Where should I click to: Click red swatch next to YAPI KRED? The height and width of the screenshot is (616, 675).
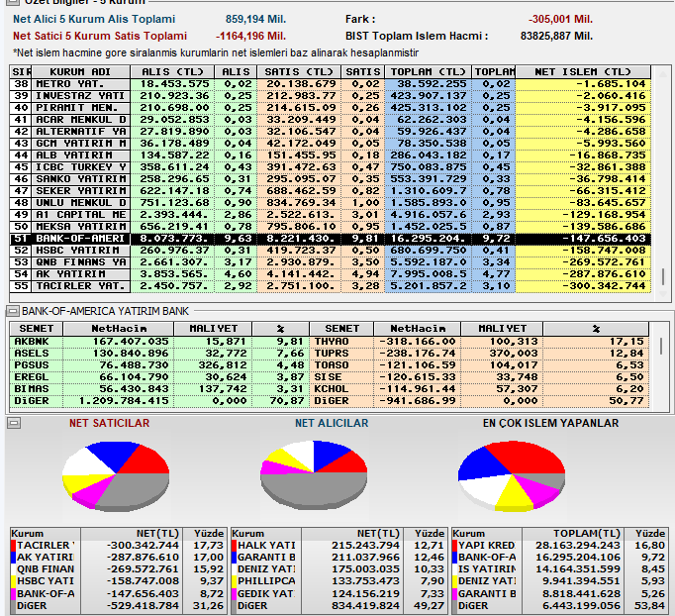tap(455, 546)
